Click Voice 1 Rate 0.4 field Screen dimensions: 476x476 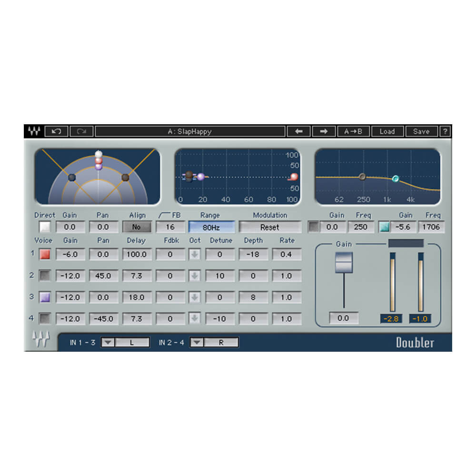pos(287,254)
